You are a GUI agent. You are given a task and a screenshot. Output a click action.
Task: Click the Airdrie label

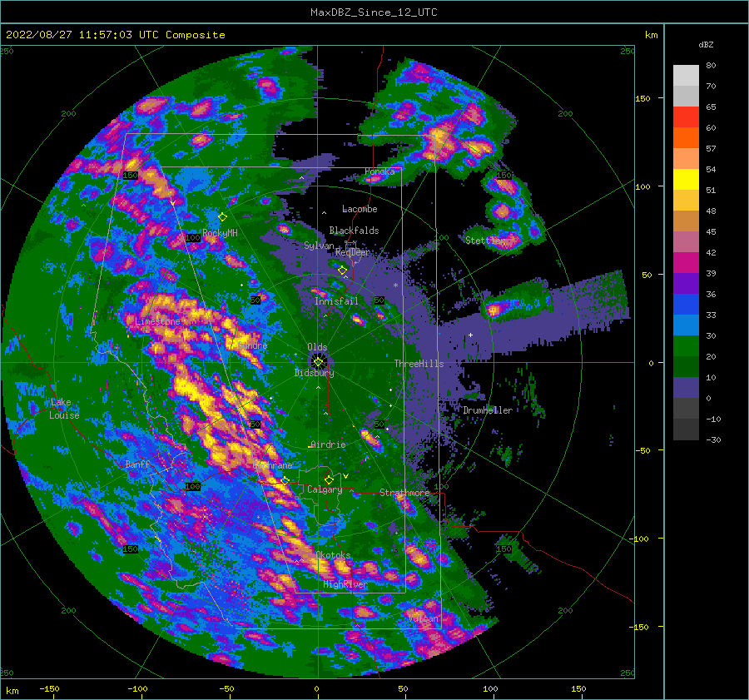click(x=328, y=444)
